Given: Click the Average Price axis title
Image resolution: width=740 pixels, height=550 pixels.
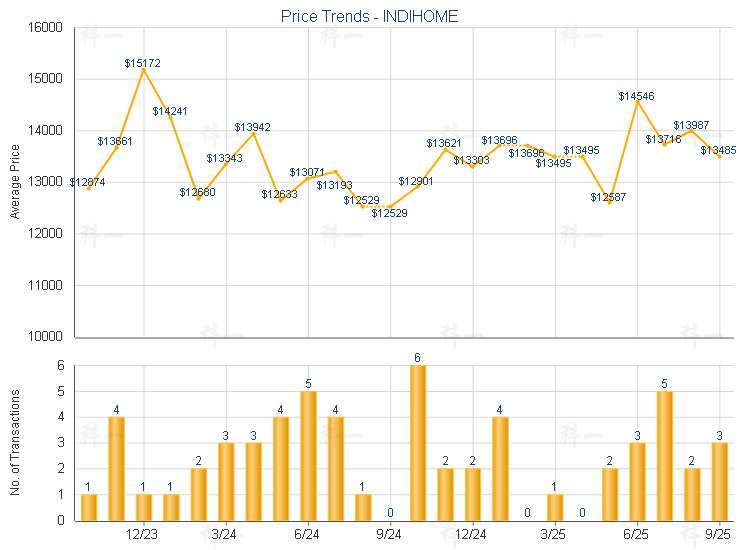Looking at the screenshot, I should pyautogui.click(x=15, y=182).
